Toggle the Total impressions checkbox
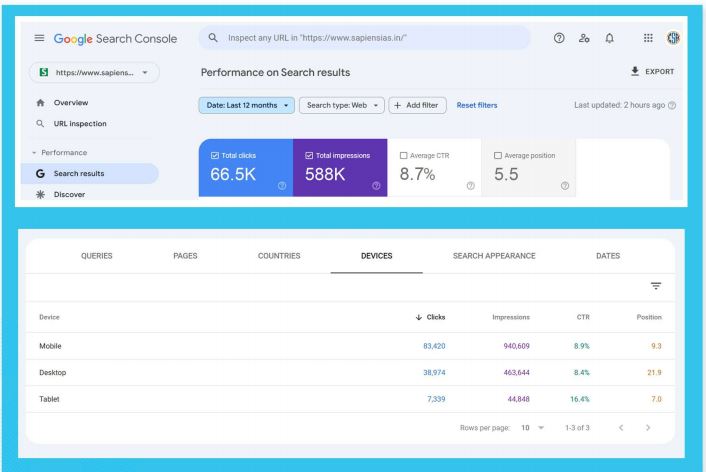Viewport: 706px width, 472px height. [x=309, y=155]
